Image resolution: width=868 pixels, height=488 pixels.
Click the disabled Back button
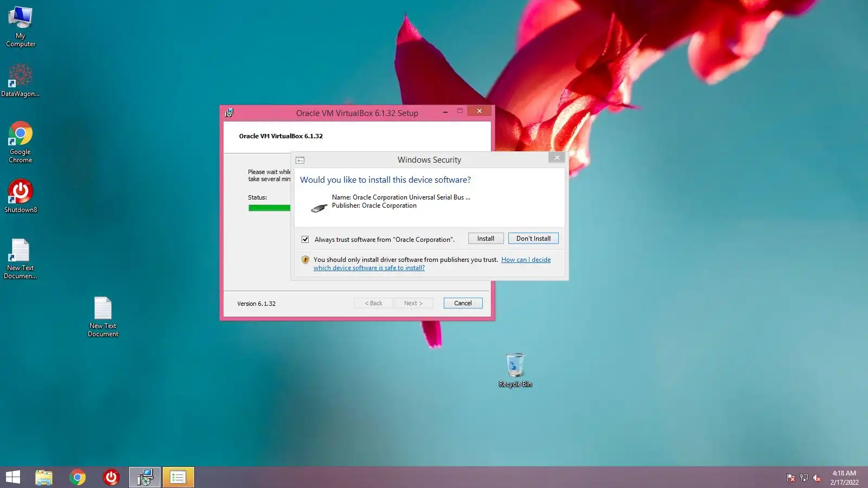pyautogui.click(x=373, y=303)
